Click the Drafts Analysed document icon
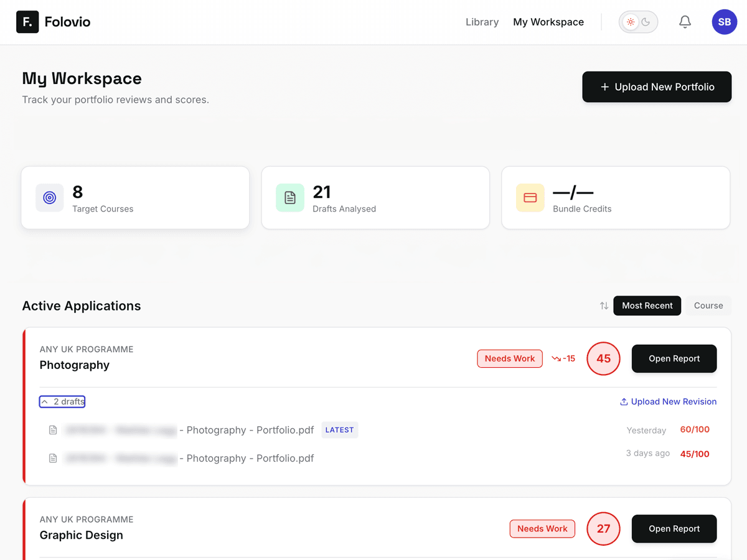The image size is (747, 560). coord(290,198)
